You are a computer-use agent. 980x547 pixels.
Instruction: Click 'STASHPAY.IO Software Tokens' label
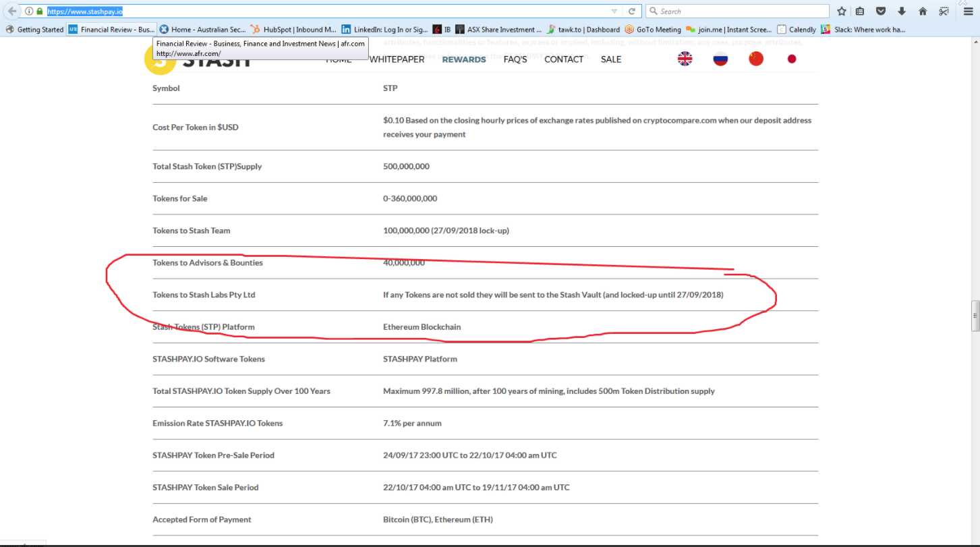click(x=208, y=359)
